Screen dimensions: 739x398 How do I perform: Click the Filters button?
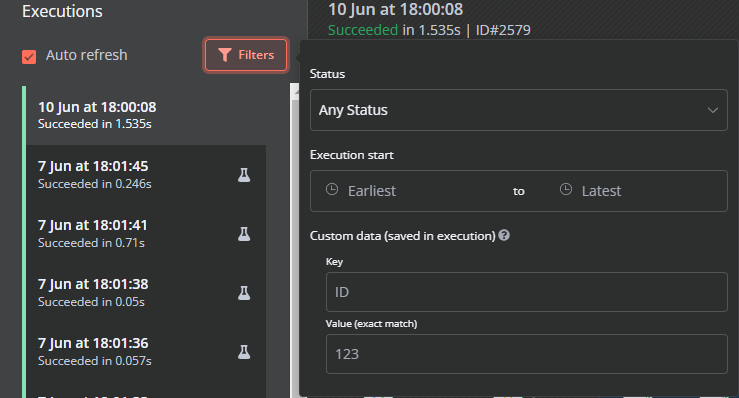246,55
